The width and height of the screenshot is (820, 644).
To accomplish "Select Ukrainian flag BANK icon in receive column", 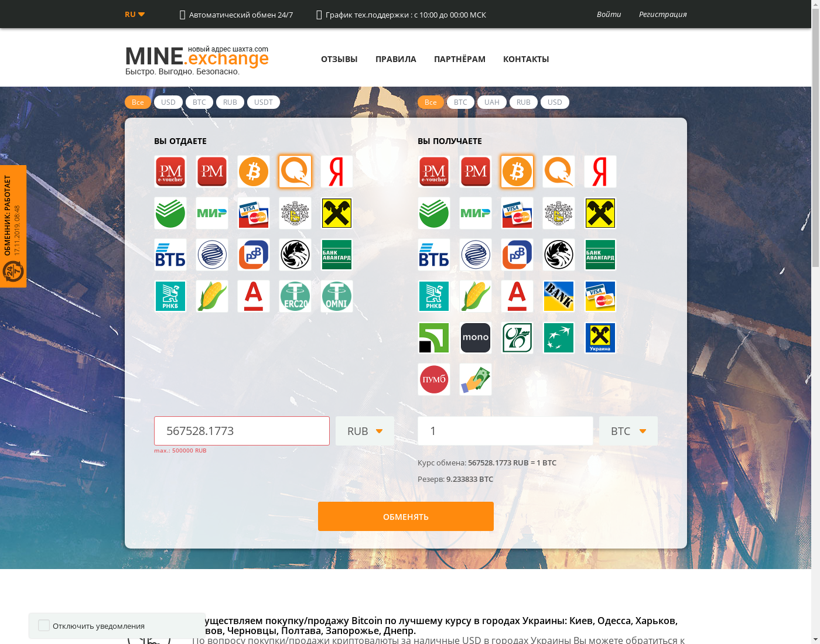I will click(559, 296).
